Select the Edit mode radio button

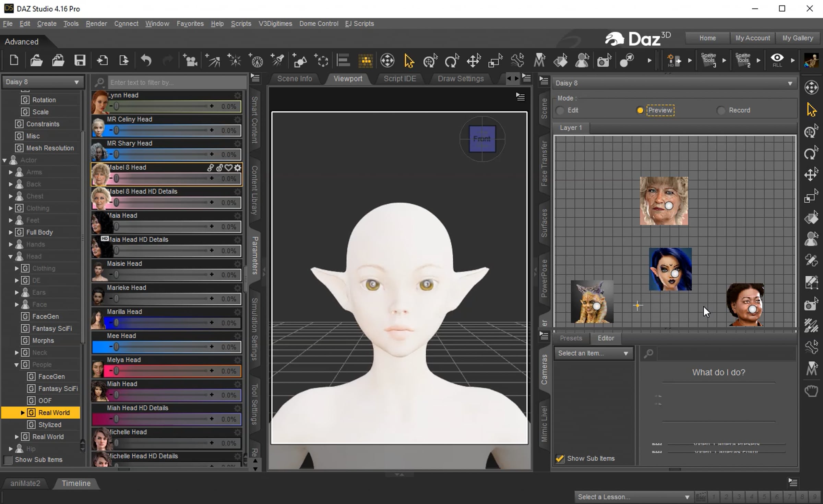(x=560, y=110)
